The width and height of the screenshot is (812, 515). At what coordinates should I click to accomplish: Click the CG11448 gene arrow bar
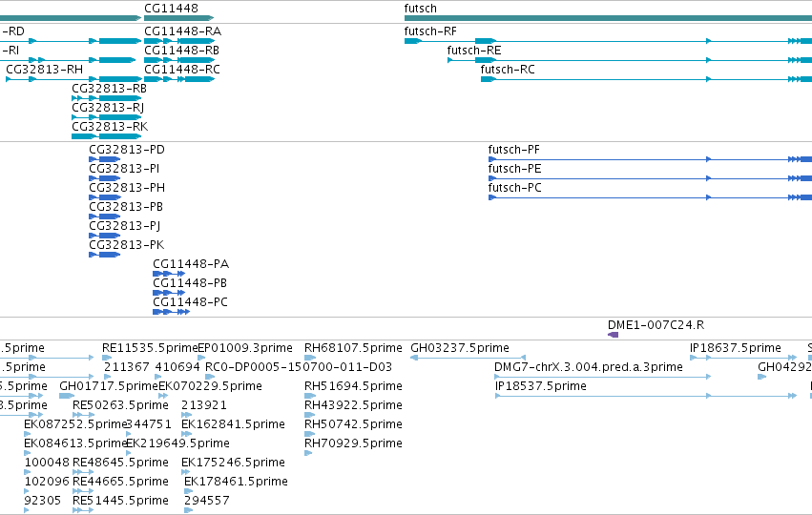pyautogui.click(x=178, y=18)
